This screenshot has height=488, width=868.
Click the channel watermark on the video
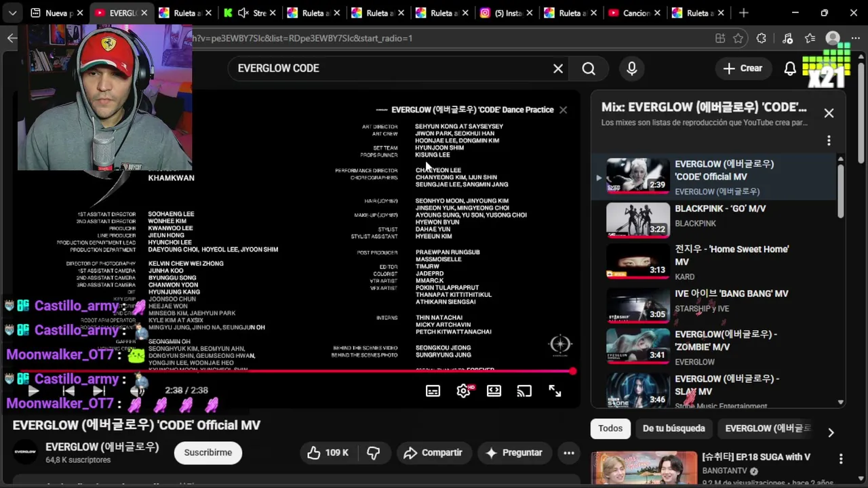point(560,345)
